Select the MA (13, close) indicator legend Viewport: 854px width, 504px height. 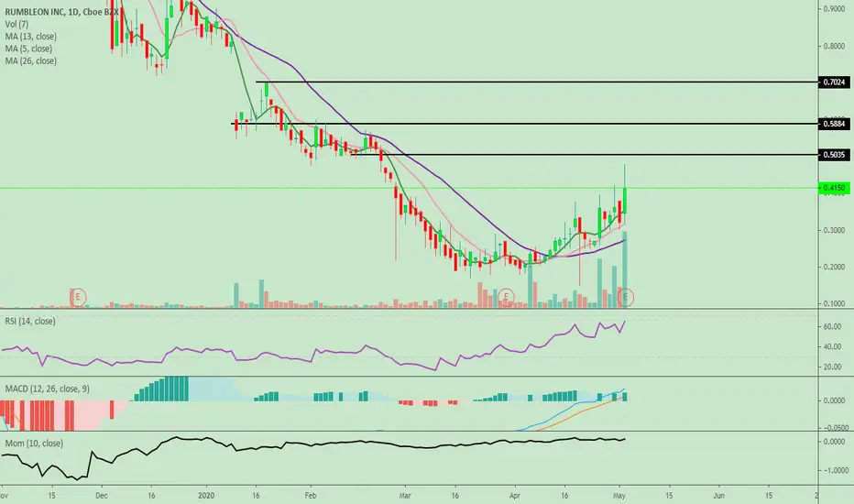click(x=30, y=37)
